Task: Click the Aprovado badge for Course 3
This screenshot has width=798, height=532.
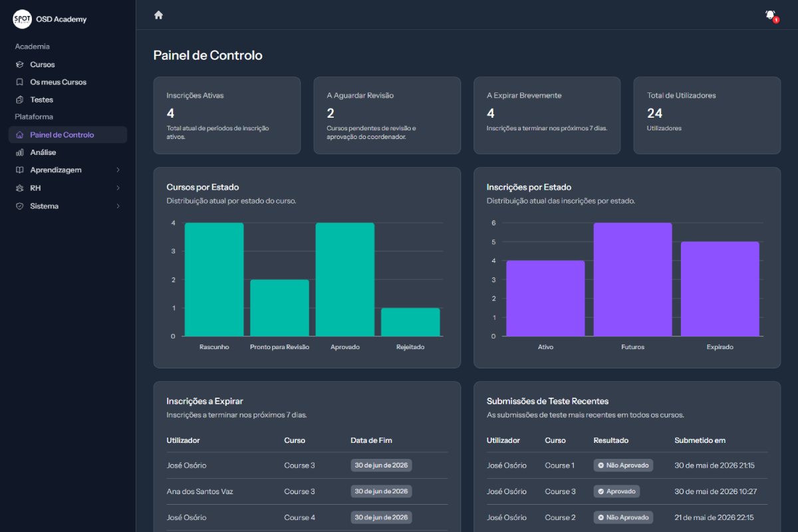Action: pos(616,491)
